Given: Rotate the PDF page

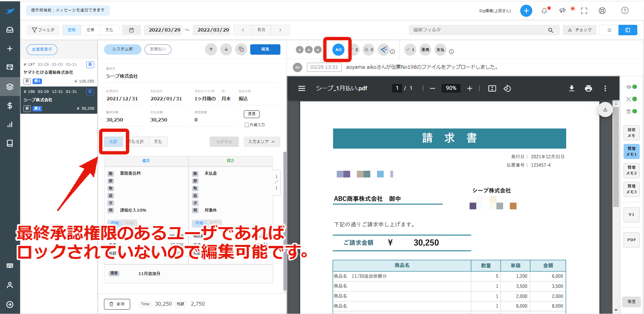Looking at the screenshot, I should click(507, 88).
